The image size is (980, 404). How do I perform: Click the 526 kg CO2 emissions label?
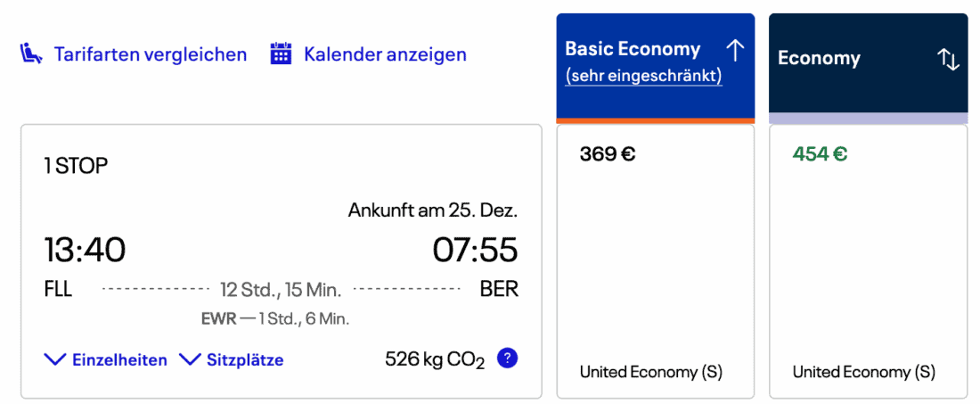(x=435, y=359)
